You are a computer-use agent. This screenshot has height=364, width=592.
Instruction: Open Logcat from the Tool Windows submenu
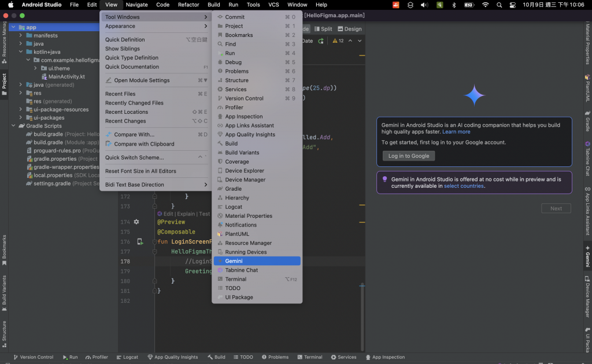[257, 207]
